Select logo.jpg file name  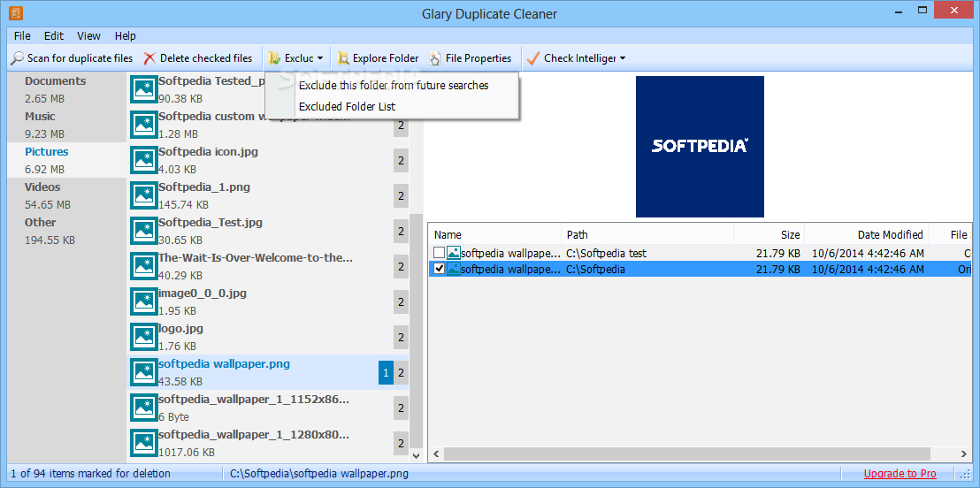tap(180, 329)
